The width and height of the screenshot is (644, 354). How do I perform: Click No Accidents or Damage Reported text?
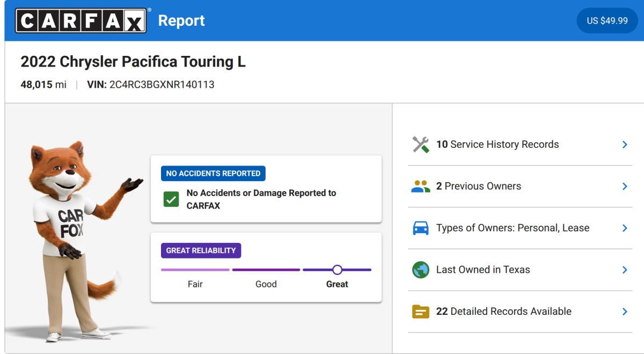[261, 199]
